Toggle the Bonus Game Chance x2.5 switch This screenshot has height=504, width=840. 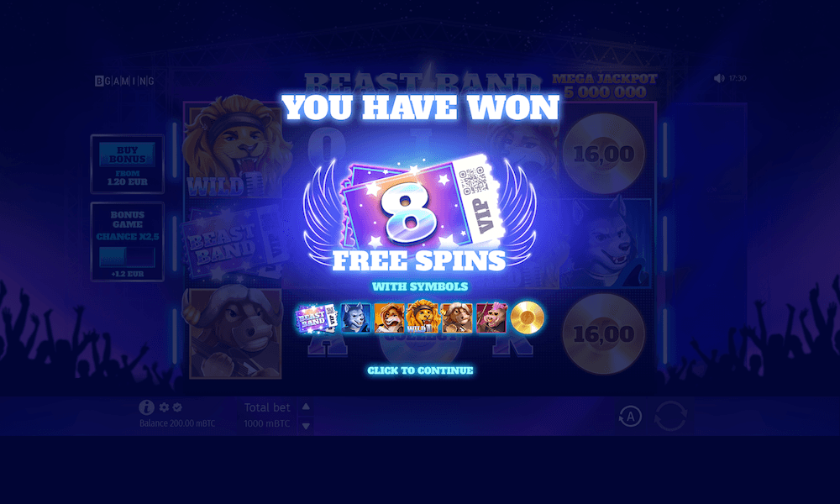(127, 258)
